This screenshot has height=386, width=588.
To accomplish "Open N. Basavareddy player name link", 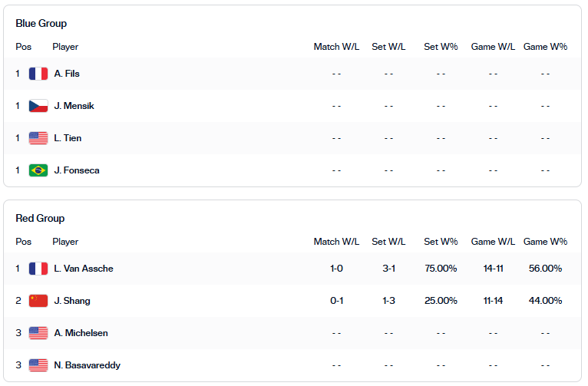I will (x=87, y=365).
